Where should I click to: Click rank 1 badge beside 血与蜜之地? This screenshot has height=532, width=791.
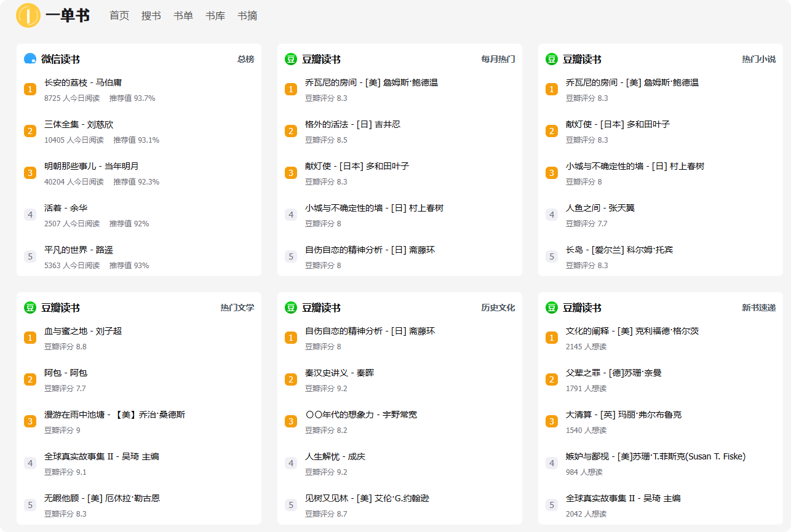[x=30, y=338]
